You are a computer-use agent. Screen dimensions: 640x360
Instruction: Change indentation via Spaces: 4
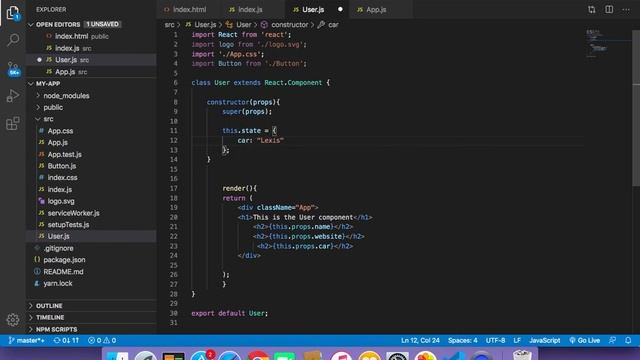(x=462, y=340)
